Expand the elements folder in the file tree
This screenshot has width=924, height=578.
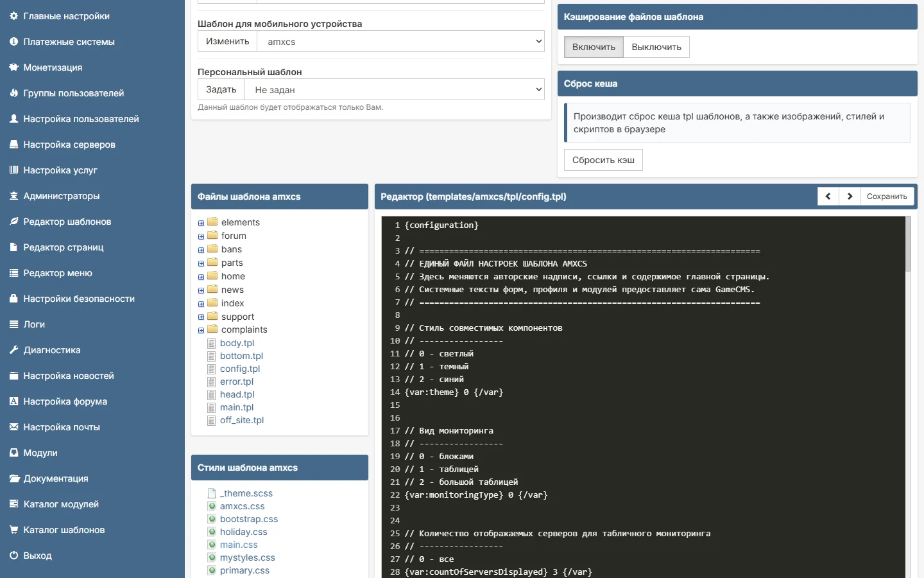pyautogui.click(x=201, y=223)
